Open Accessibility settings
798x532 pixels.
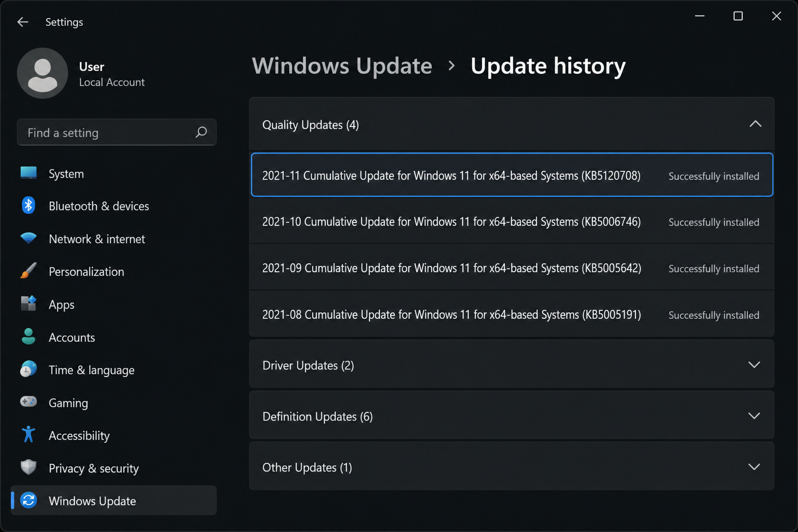[114, 435]
